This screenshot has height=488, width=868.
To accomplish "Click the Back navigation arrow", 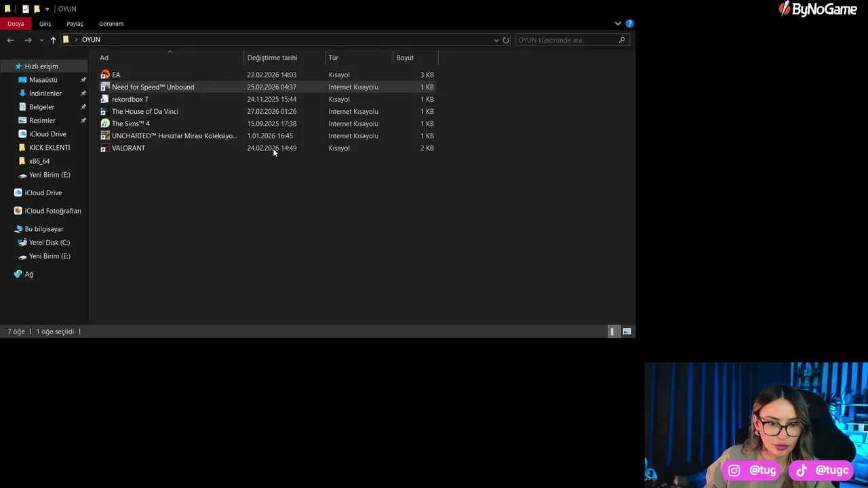I will coord(10,40).
